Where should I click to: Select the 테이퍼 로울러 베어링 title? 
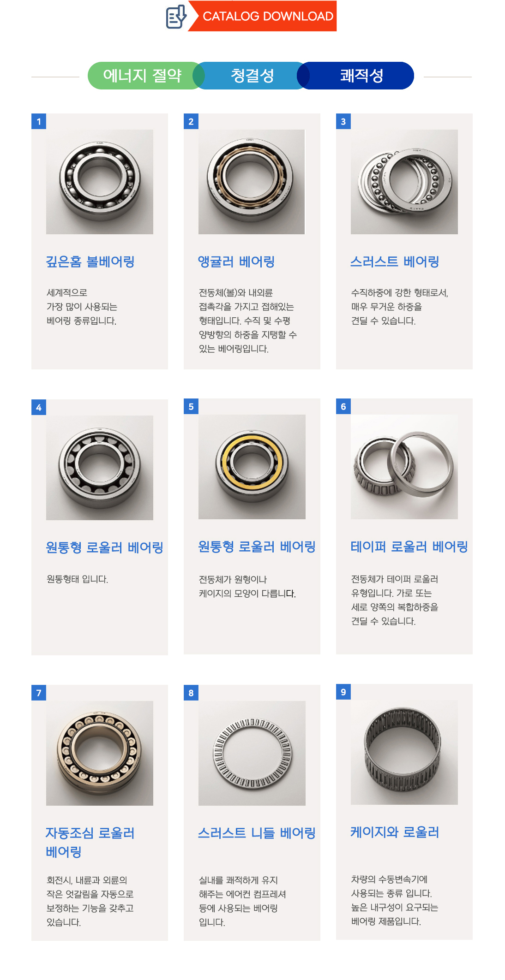(x=409, y=546)
